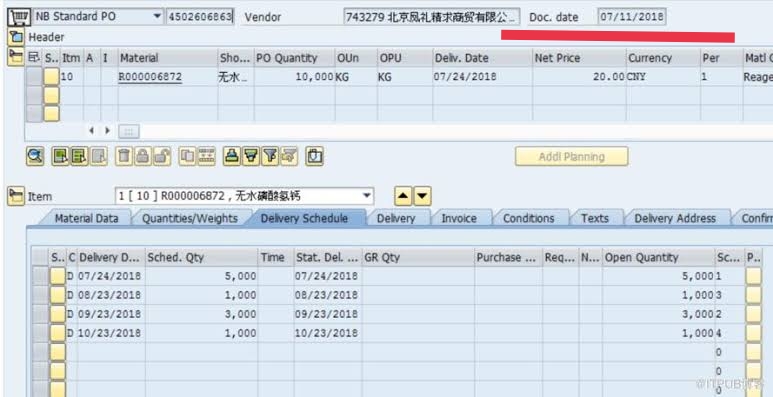Click status icon of 07/24/2018 schedule line
773x397 pixels.
click(58, 276)
